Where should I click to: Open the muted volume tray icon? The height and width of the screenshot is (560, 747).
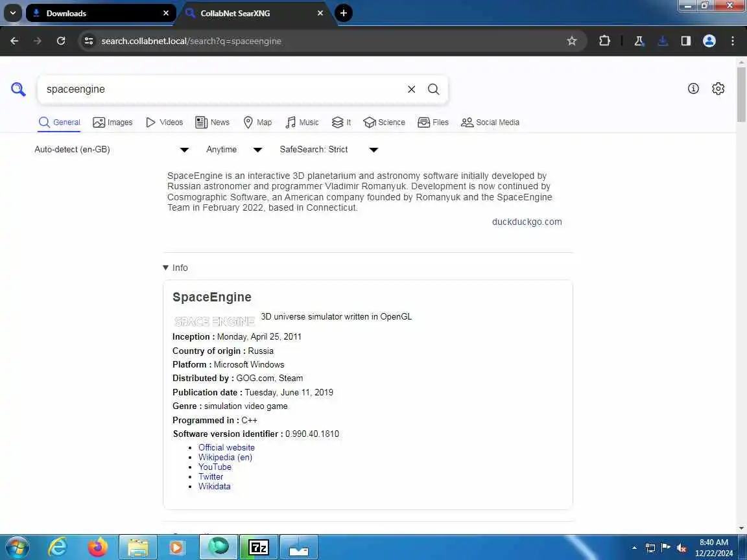pyautogui.click(x=682, y=548)
